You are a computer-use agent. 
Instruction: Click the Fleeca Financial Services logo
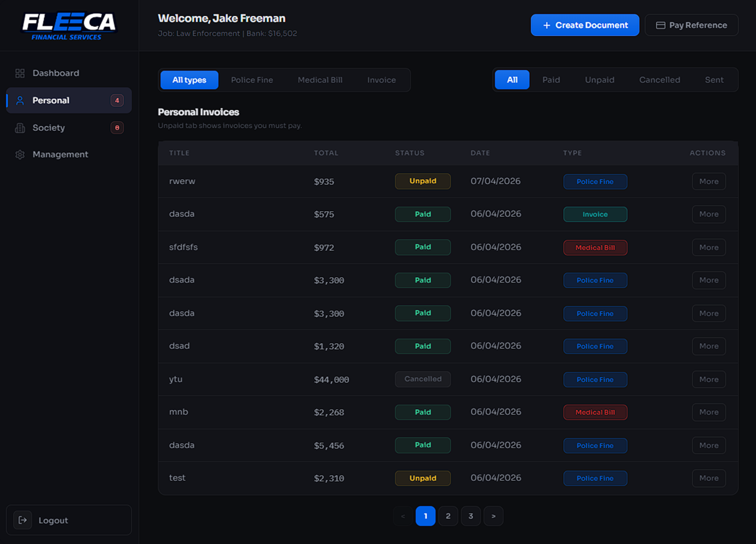[x=68, y=26]
